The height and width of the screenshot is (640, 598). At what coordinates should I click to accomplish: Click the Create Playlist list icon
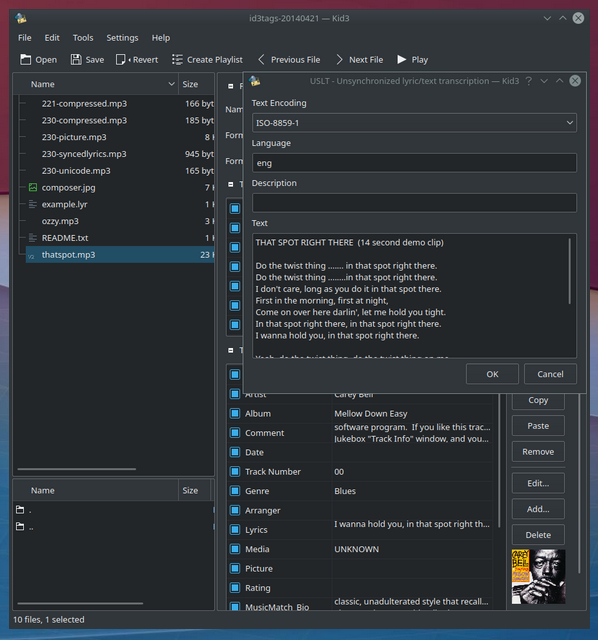[177, 60]
